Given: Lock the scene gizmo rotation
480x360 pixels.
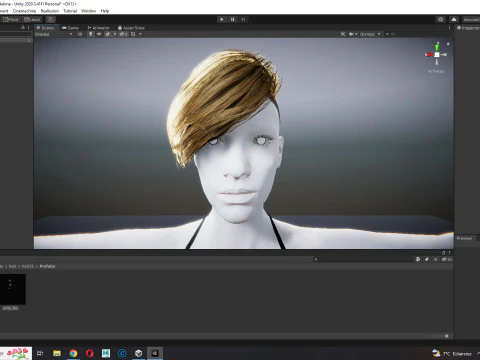Looking at the screenshot, I should (448, 44).
